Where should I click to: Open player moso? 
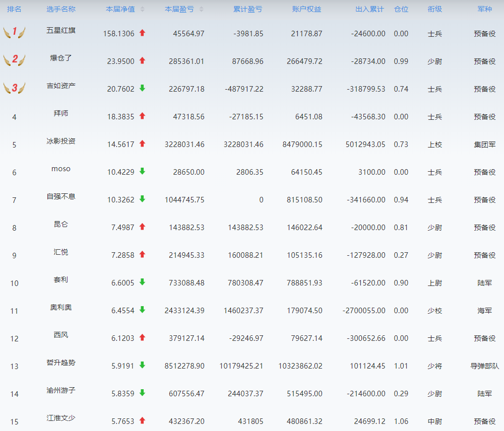coord(61,169)
